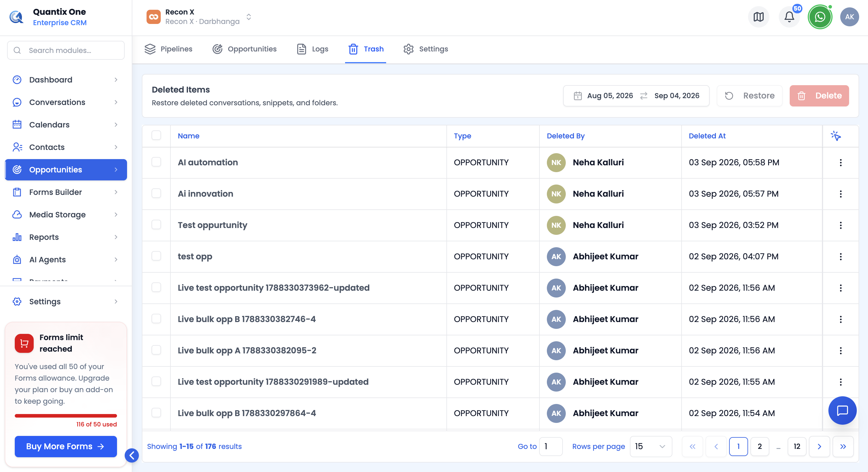Viewport: 868px width, 472px height.
Task: Expand the sidebar Settings item
Action: (66, 302)
